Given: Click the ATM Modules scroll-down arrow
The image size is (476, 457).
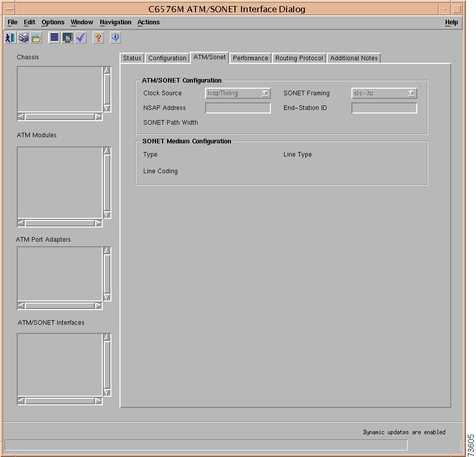Looking at the screenshot, I should tap(107, 214).
